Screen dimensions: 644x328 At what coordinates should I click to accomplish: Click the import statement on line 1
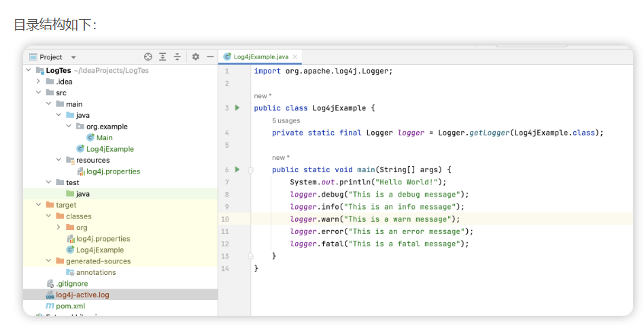(323, 71)
